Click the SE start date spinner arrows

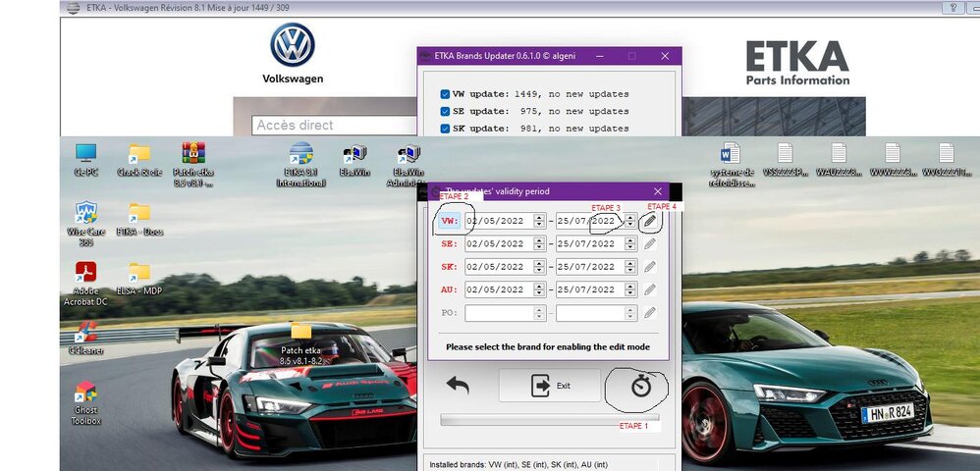tap(539, 243)
